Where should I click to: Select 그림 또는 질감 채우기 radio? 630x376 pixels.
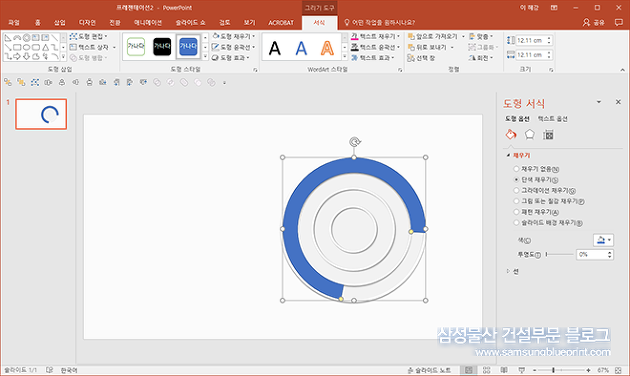click(517, 201)
